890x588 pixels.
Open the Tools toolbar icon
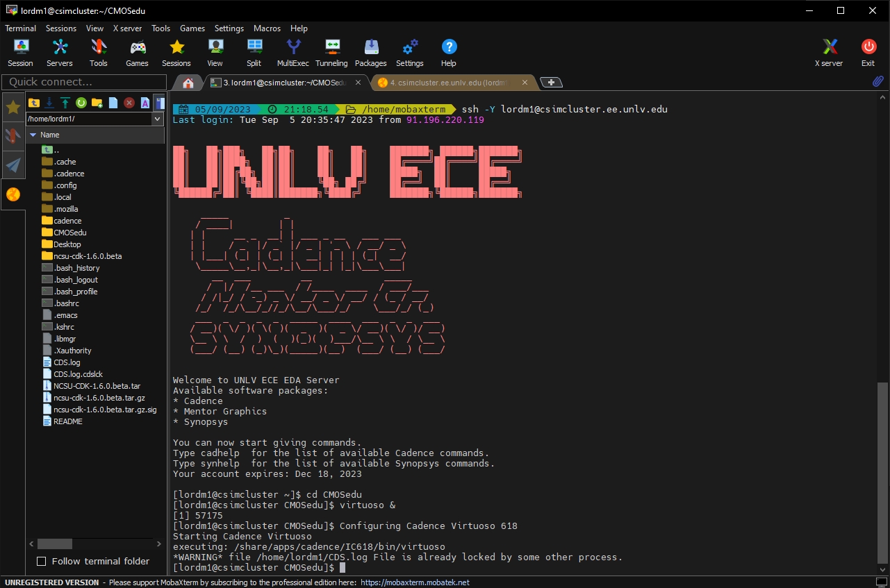(x=99, y=53)
